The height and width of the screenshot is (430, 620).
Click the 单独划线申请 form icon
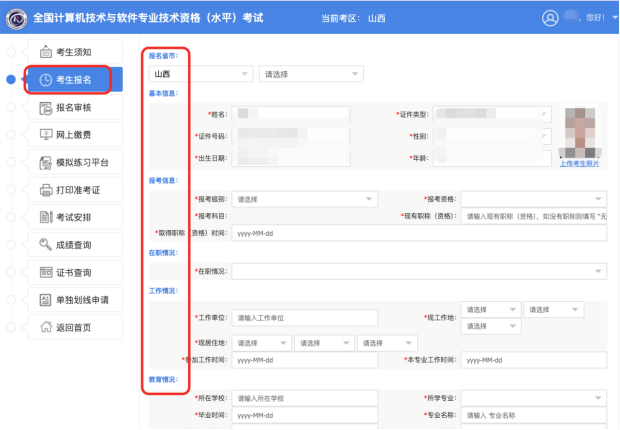coord(46,300)
